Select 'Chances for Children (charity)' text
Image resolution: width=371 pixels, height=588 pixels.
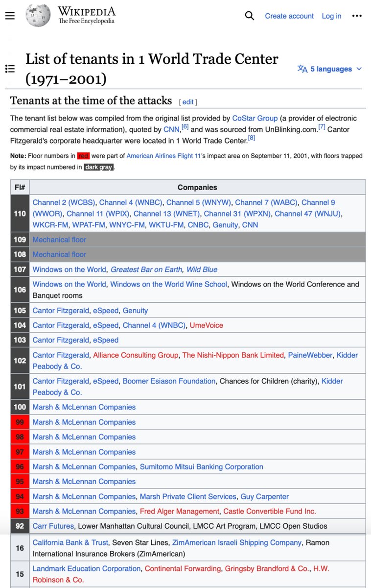coord(268,381)
